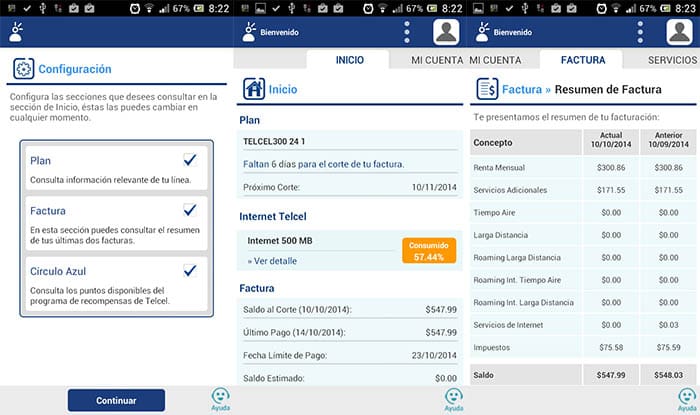The width and height of the screenshot is (700, 415).
Task: Tap the alarm clock icon in the first status bar
Action: [x=134, y=8]
